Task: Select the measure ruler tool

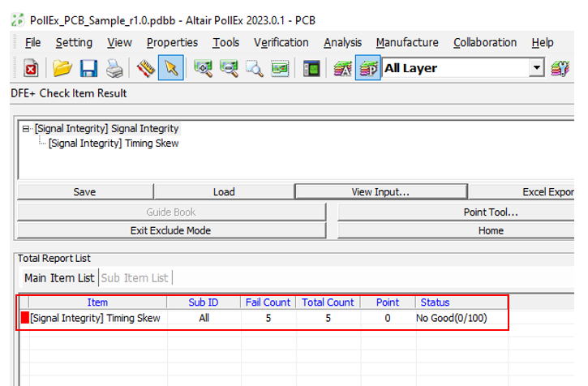Action: click(x=145, y=69)
